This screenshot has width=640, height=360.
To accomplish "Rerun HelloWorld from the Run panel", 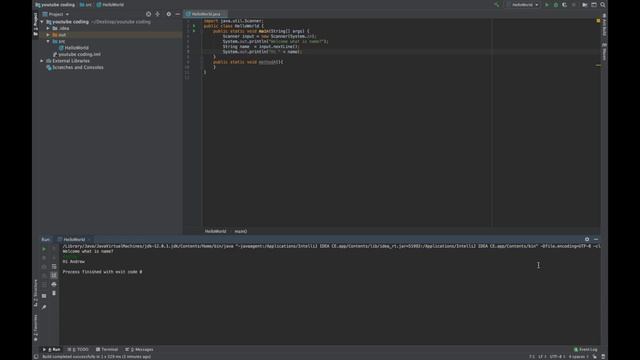I will pyautogui.click(x=44, y=249).
